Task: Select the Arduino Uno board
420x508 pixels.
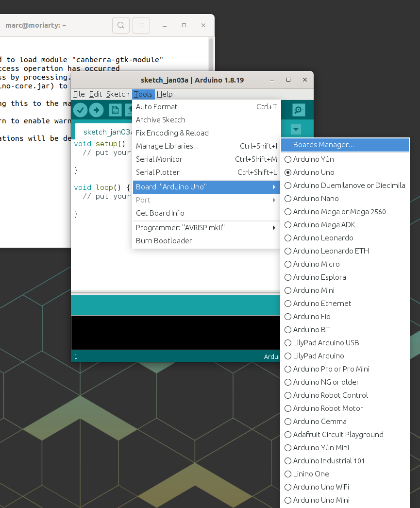Action: tap(345, 172)
